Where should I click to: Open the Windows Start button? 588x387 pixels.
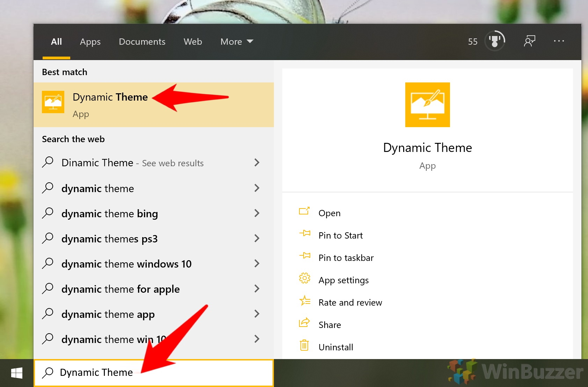click(x=17, y=373)
